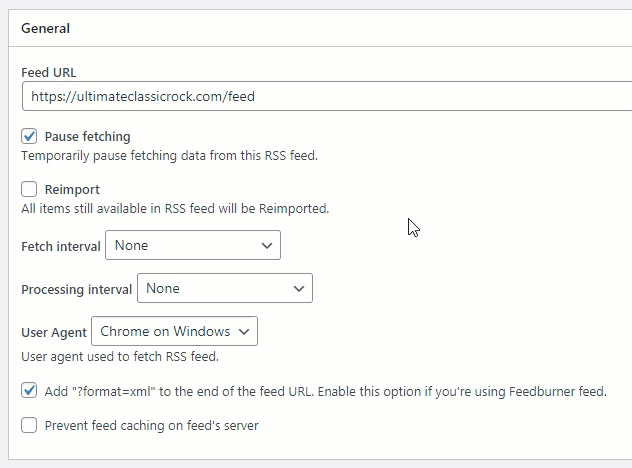
Task: Open the Fetch interval dropdown
Action: 193,245
